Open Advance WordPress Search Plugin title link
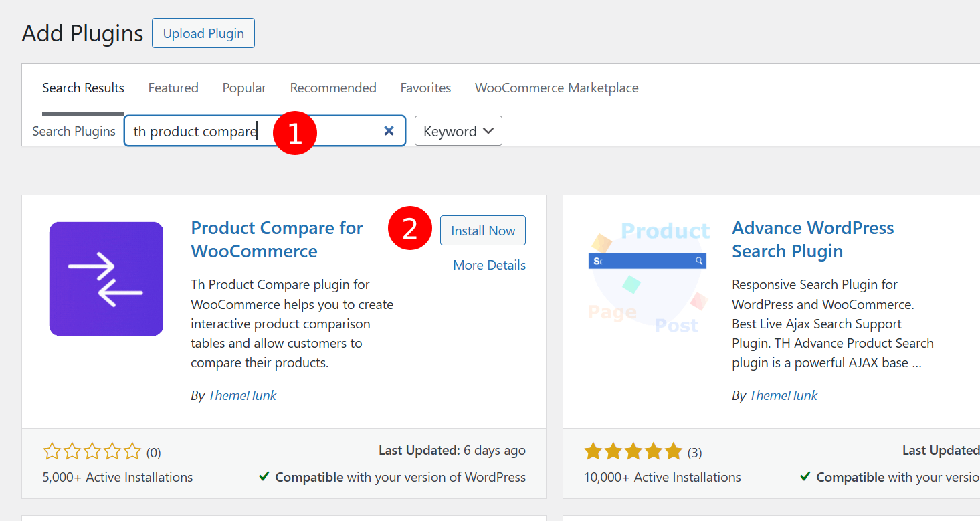Viewport: 980px width, 521px height. tap(813, 239)
